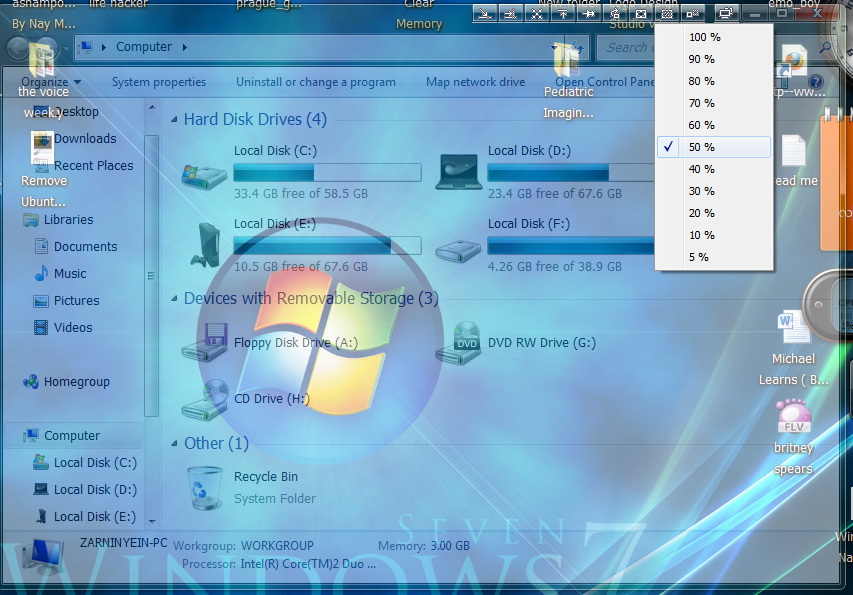Click the pushpin always-on-top title button
Screen dimensions: 853x595
[x=589, y=13]
